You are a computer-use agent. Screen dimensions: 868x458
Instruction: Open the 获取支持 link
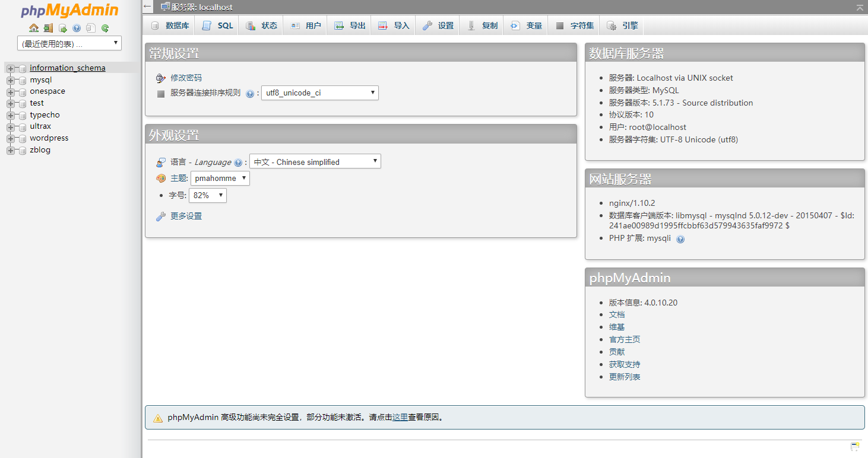click(x=625, y=364)
